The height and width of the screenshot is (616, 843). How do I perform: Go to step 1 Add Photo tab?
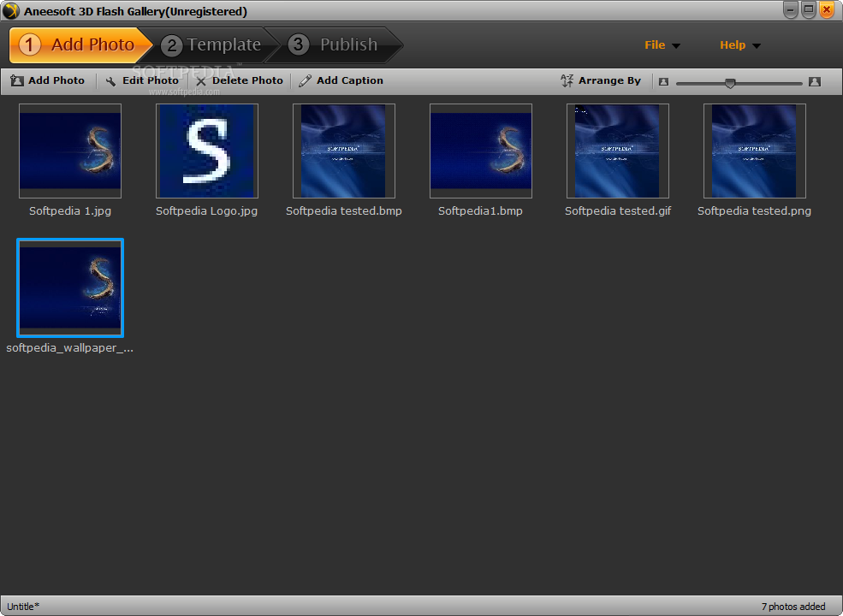pyautogui.click(x=80, y=44)
